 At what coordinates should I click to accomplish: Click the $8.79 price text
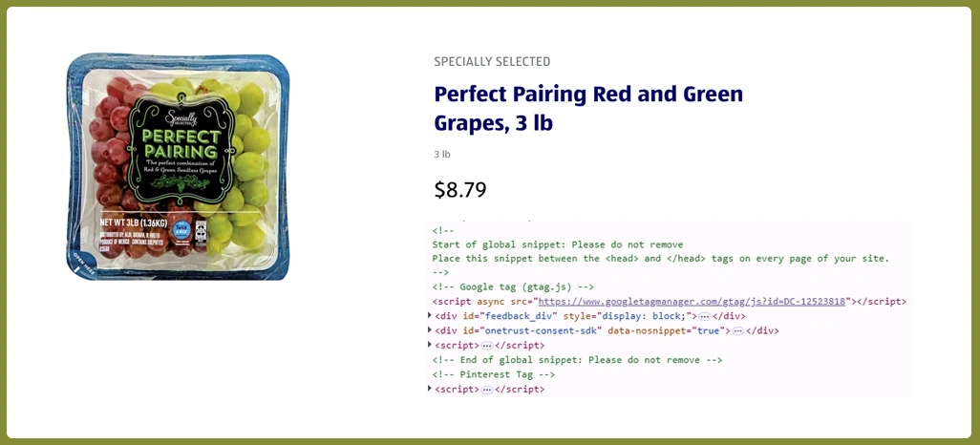coord(460,189)
